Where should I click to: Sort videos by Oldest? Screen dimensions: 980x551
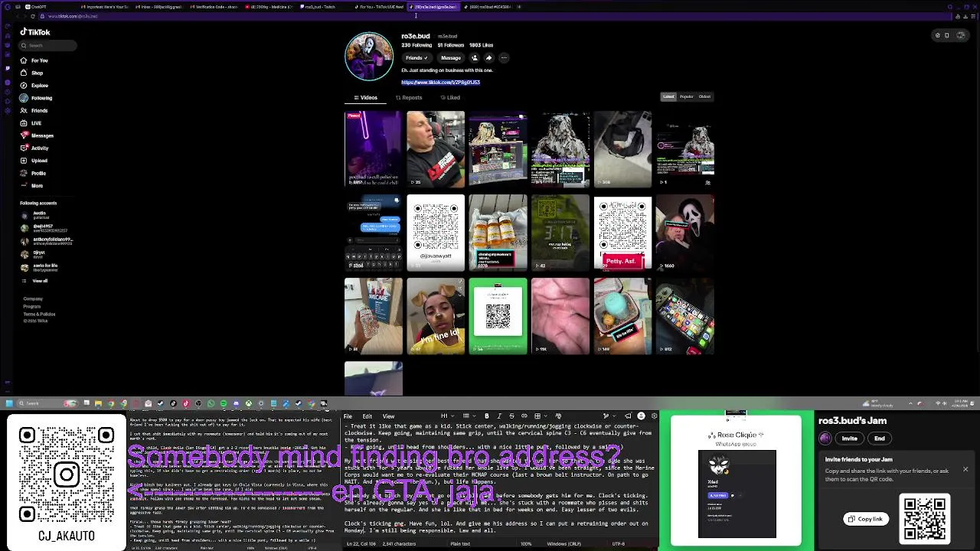coord(704,96)
